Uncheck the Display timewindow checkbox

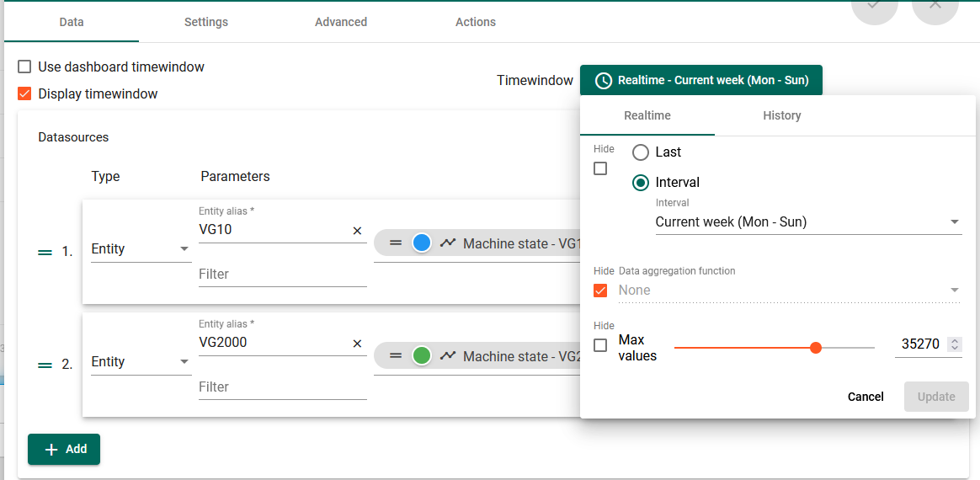(x=24, y=94)
